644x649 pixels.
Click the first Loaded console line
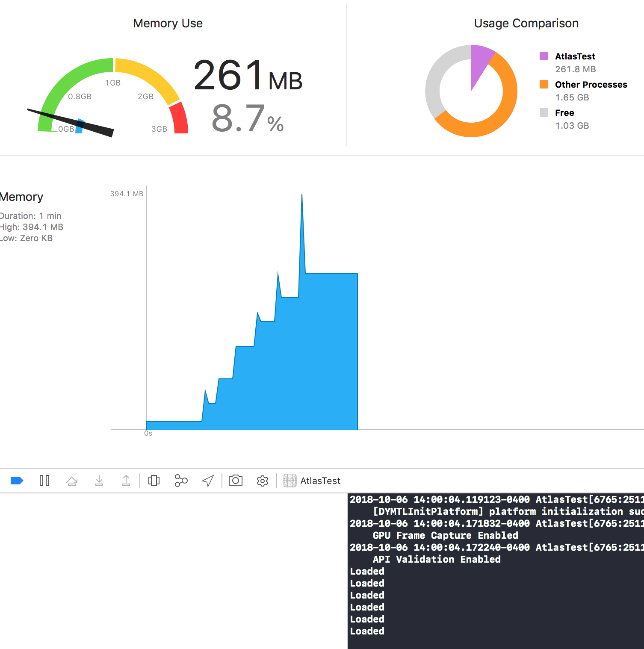tap(367, 571)
